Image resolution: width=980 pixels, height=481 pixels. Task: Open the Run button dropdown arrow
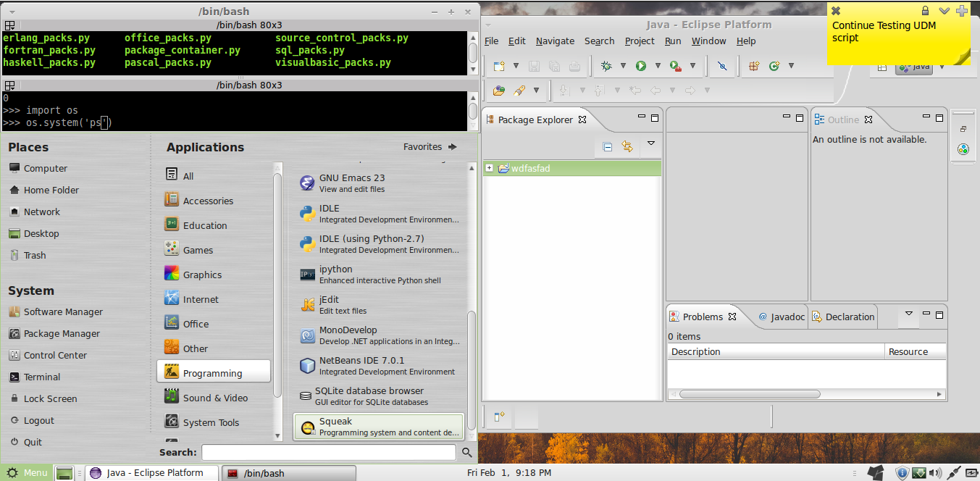658,65
